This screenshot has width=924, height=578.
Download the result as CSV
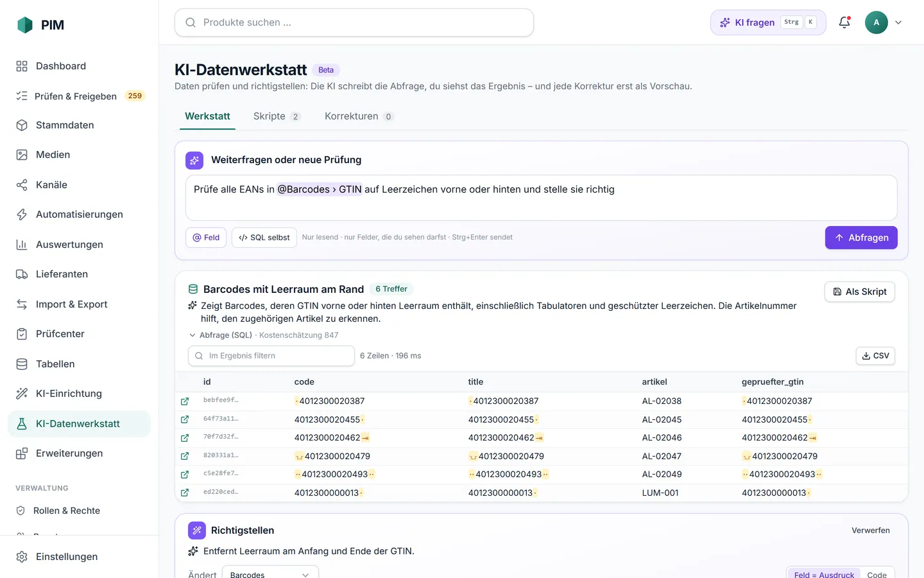[875, 356]
